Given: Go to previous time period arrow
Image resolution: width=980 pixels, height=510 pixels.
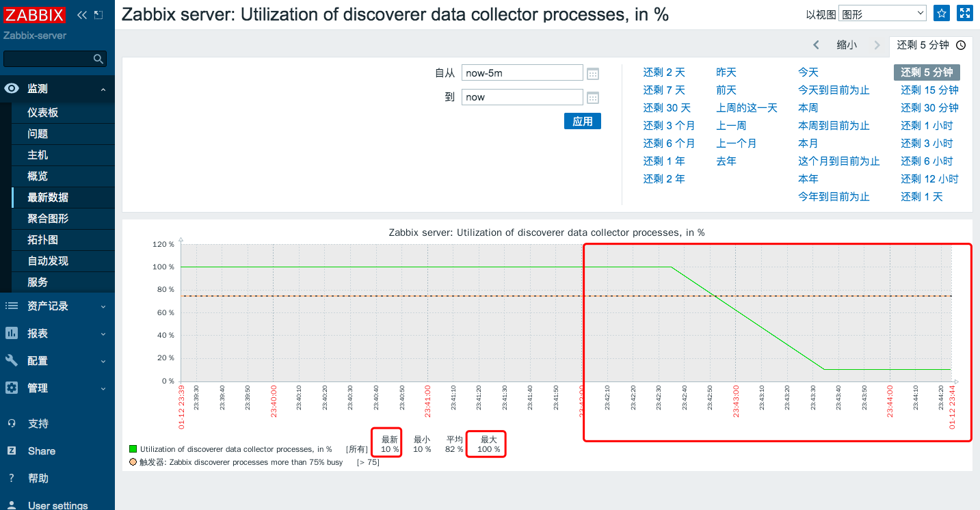Looking at the screenshot, I should coord(816,45).
